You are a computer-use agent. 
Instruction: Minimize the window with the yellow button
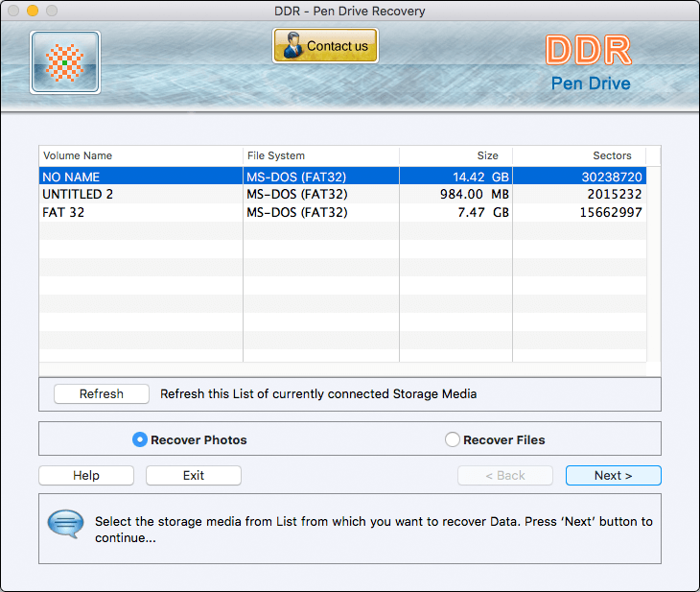33,11
